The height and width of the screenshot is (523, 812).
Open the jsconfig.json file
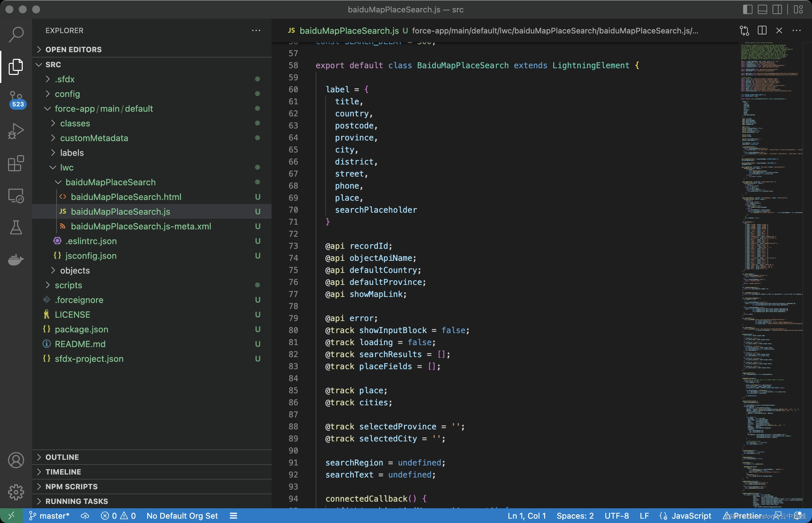pyautogui.click(x=152, y=256)
